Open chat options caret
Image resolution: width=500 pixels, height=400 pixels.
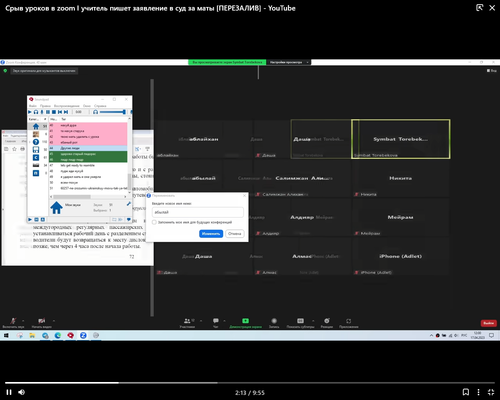tap(224, 321)
